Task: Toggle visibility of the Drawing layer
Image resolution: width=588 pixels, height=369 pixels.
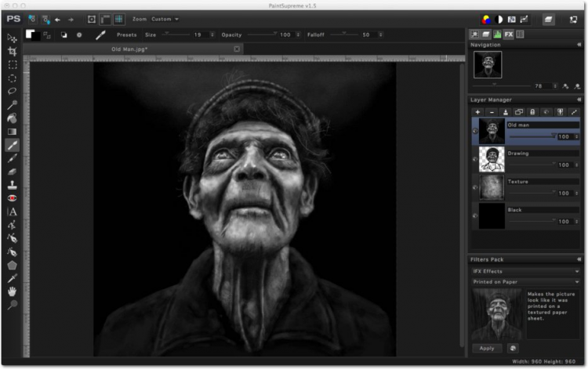Action: [x=475, y=160]
